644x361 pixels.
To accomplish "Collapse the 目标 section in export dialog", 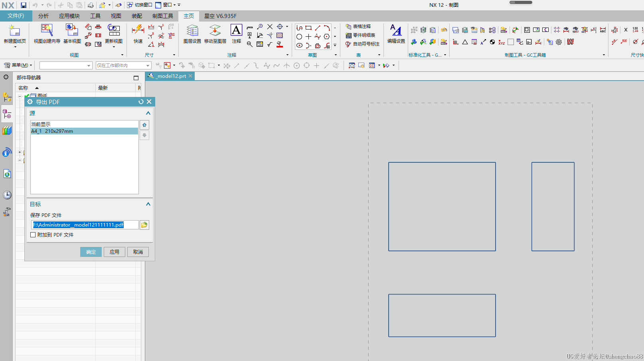I will click(x=148, y=204).
